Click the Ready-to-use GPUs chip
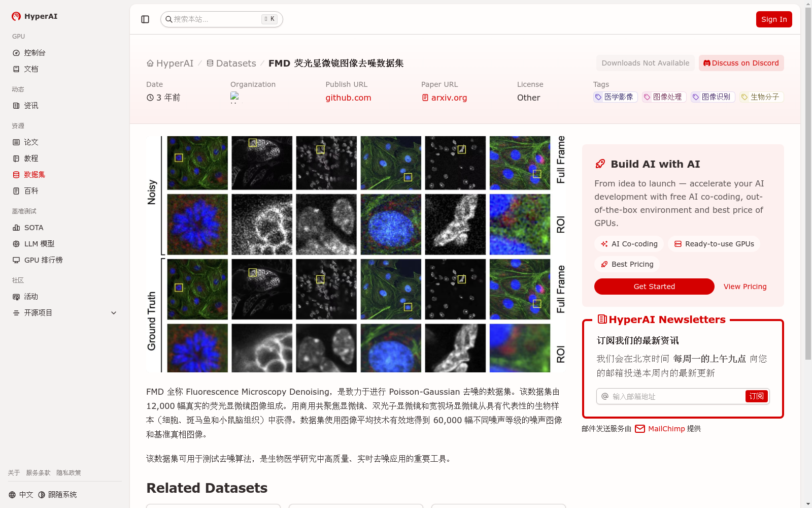Viewport: 812px width, 508px height. tap(714, 244)
